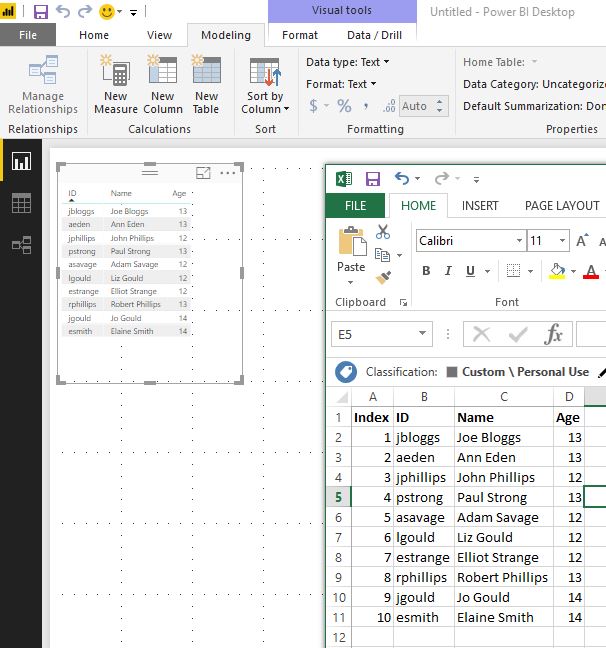606x648 pixels.
Task: Click Excel insert function fx button
Action: click(554, 334)
